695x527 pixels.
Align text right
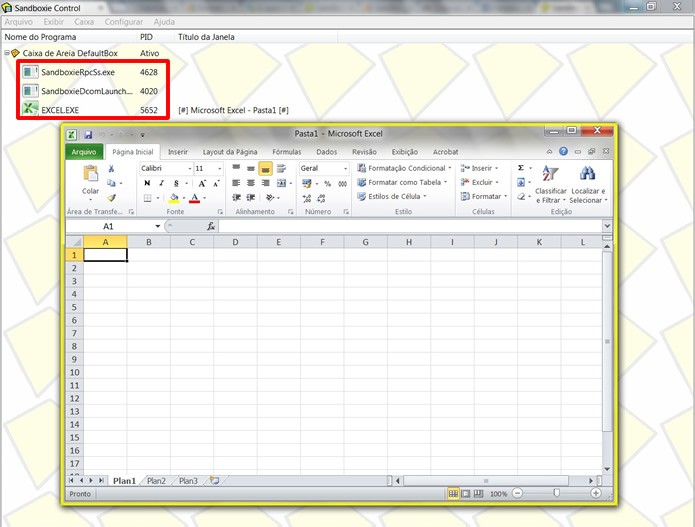pyautogui.click(x=266, y=183)
